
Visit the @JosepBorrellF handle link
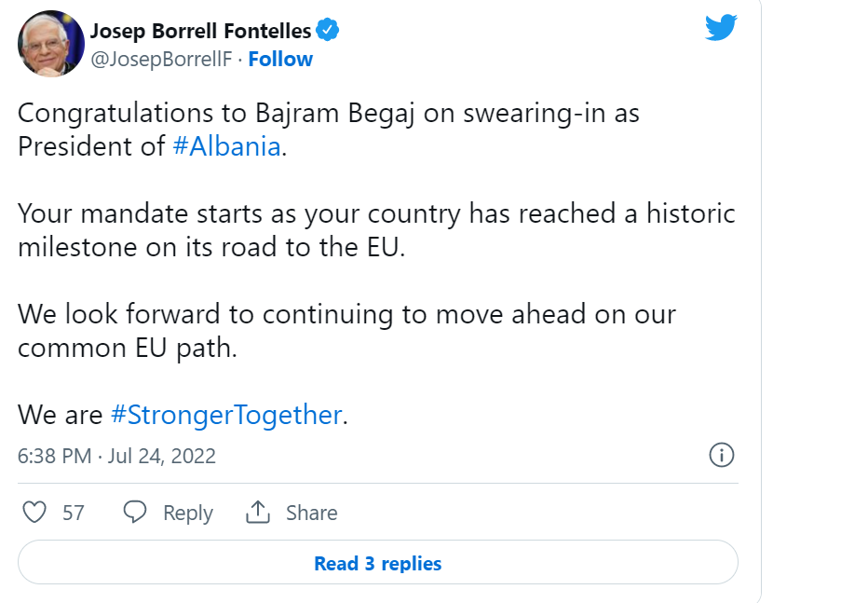(x=160, y=60)
